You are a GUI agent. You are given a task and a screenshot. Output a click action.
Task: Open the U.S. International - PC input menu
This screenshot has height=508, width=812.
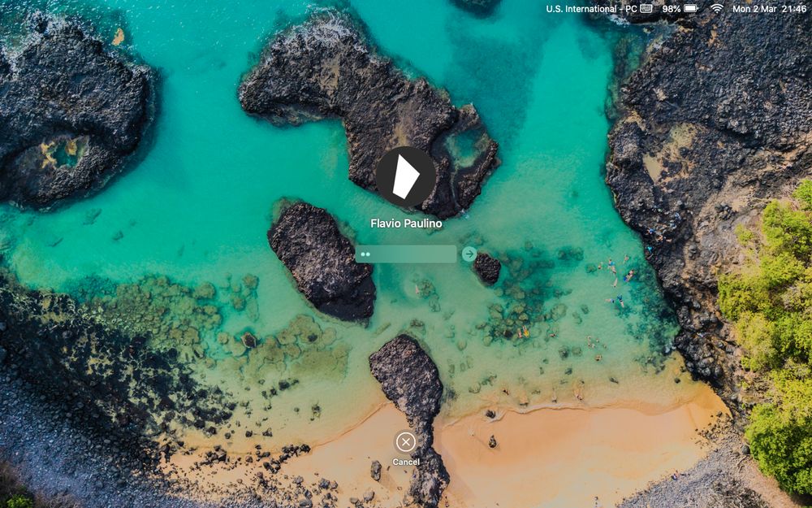point(591,9)
